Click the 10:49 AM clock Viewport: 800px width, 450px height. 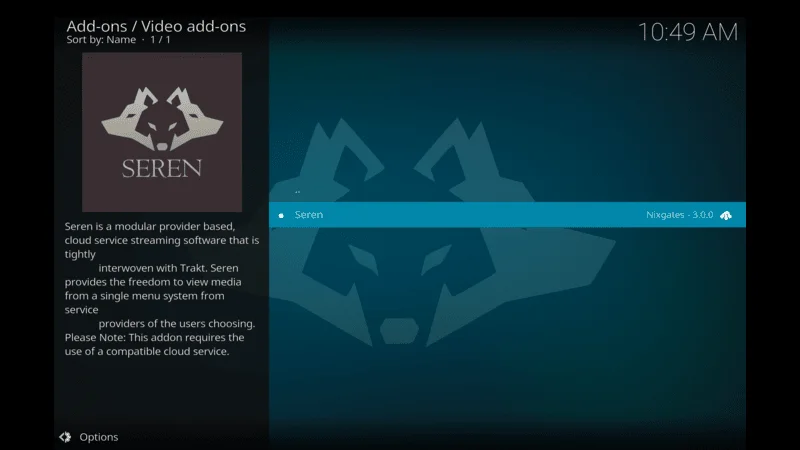[688, 32]
